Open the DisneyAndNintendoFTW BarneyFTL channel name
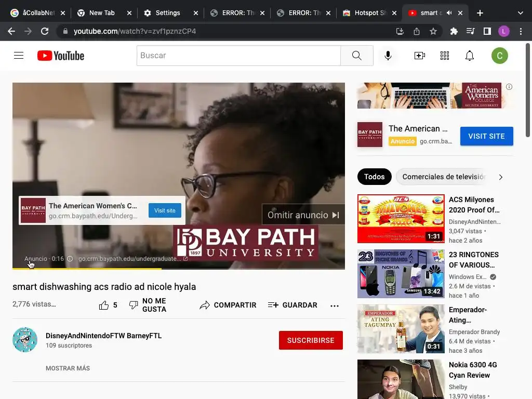The width and height of the screenshot is (532, 399). 104,336
